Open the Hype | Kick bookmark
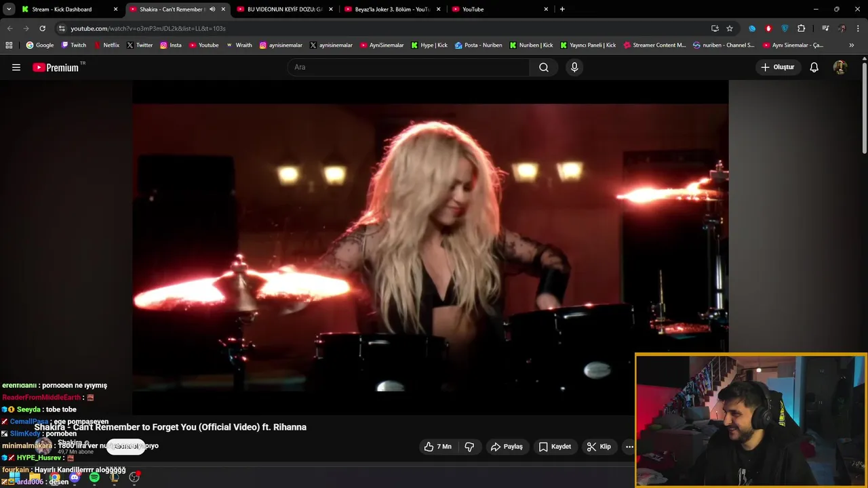Image resolution: width=868 pixels, height=488 pixels. (x=429, y=45)
